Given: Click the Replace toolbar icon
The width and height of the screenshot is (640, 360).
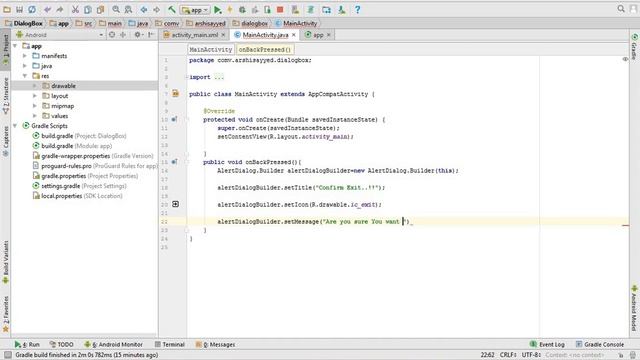Looking at the screenshot, I should click(x=128, y=9).
